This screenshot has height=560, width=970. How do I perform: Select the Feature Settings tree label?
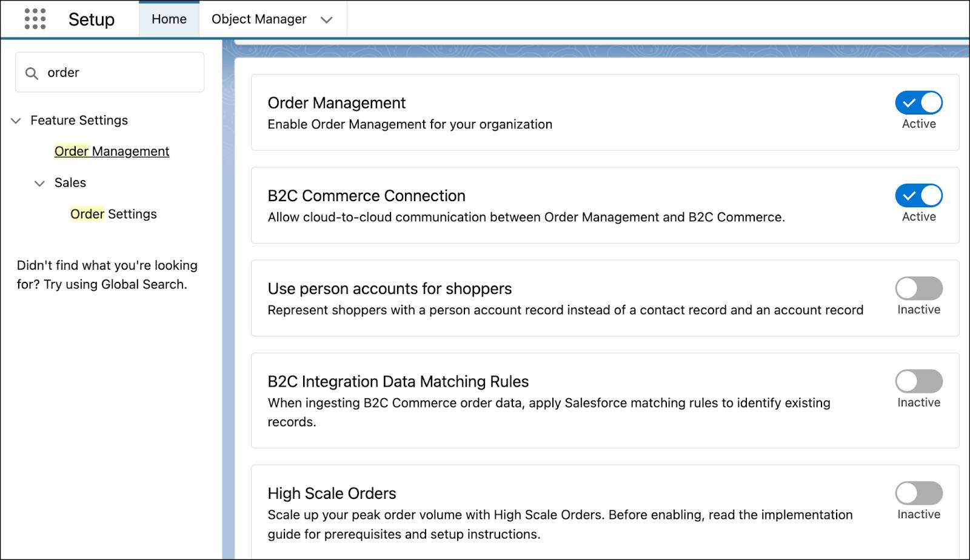point(79,120)
